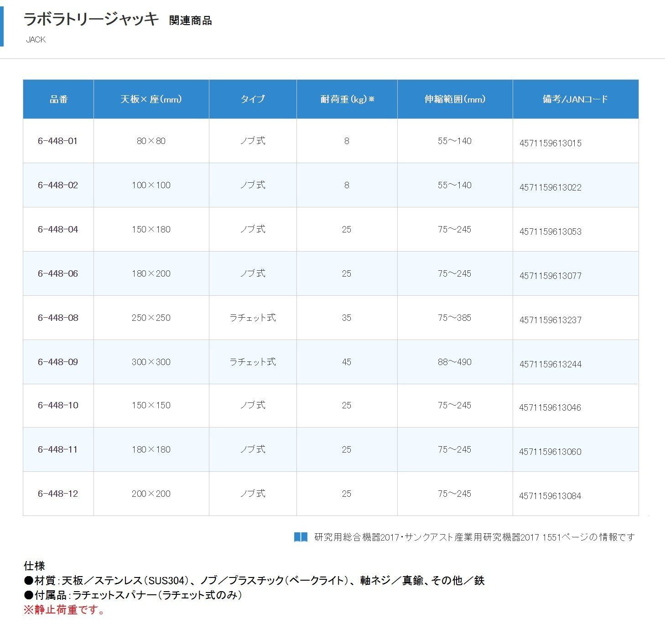Click the 150×180 size cell
665x644 pixels.
(151, 230)
